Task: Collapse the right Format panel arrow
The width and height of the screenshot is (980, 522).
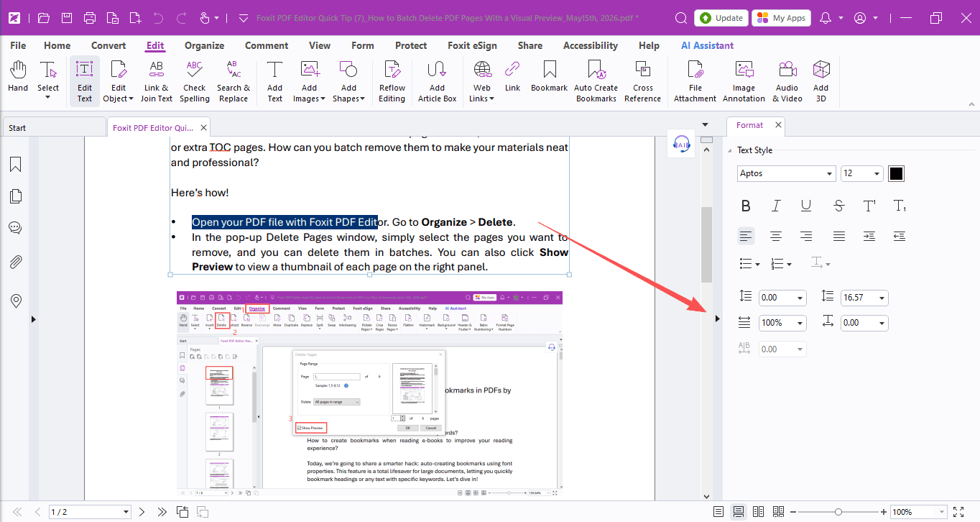Action: pyautogui.click(x=716, y=318)
